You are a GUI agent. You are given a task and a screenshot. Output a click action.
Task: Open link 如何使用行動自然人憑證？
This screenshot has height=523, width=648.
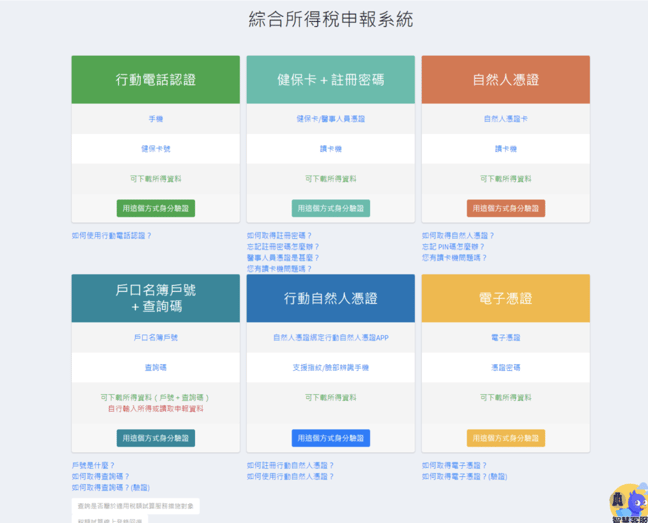[x=291, y=476]
